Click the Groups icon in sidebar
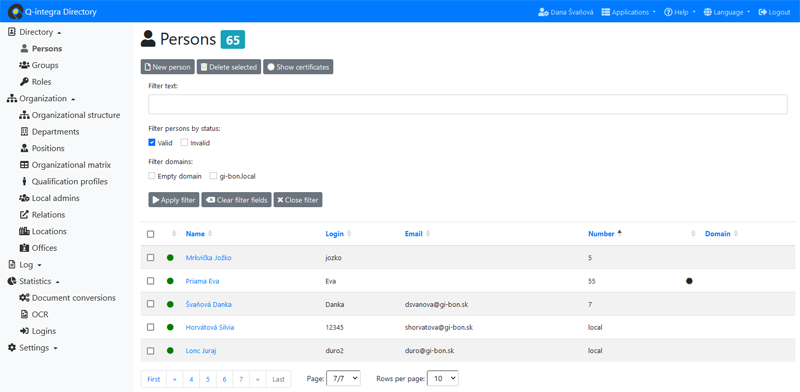Viewport: 800px width, 392px height. pyautogui.click(x=24, y=65)
